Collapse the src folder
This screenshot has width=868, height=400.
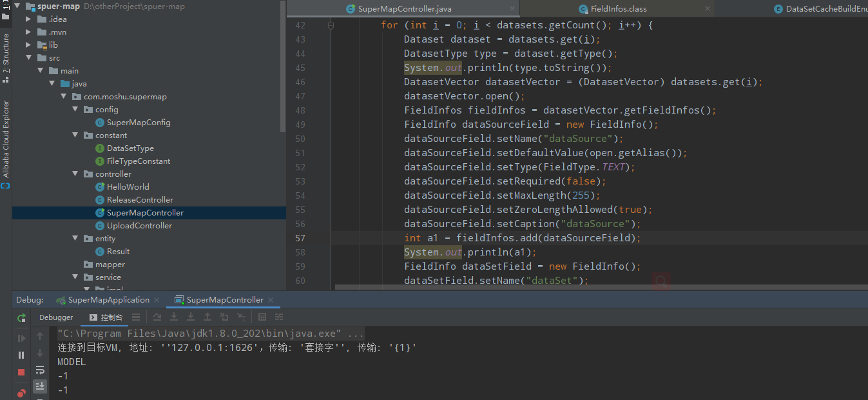point(28,58)
